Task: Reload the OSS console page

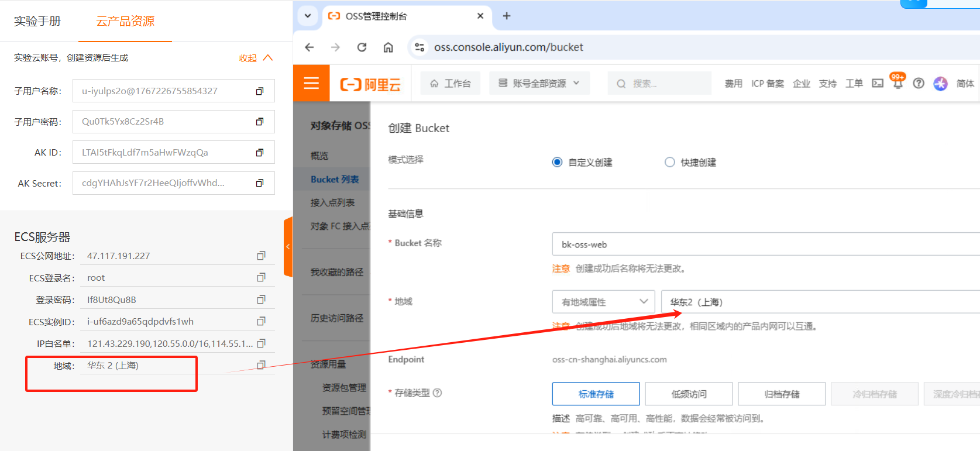Action: coord(362,47)
